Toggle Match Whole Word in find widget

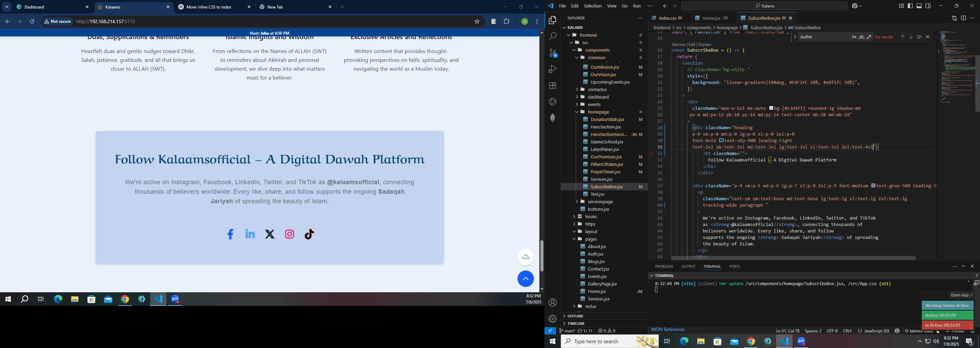coord(861,37)
